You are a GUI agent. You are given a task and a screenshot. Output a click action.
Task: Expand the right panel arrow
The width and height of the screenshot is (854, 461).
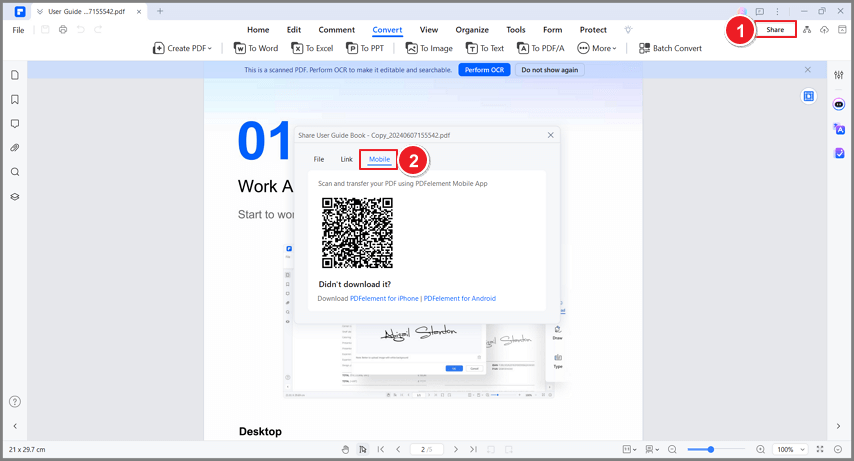point(839,426)
